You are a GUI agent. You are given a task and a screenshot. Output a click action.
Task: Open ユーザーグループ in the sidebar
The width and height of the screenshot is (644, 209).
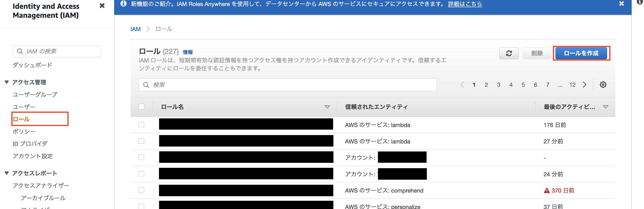[x=35, y=95]
